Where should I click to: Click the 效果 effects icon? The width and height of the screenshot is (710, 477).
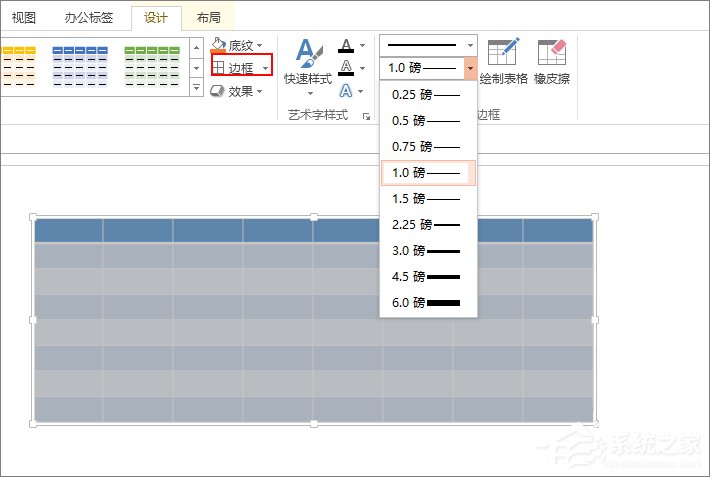coord(217,91)
